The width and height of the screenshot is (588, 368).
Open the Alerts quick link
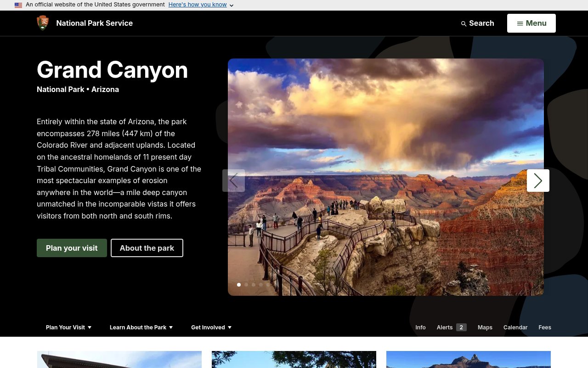(445, 328)
